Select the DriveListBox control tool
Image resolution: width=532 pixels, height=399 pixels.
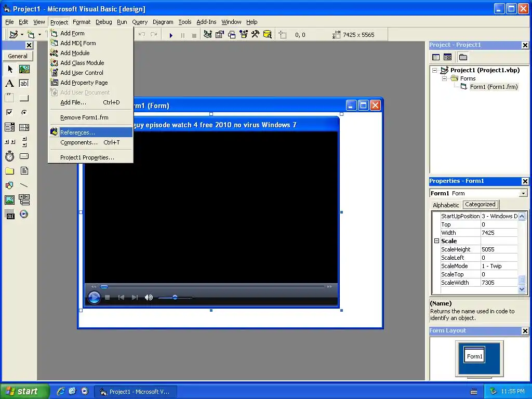[24, 156]
